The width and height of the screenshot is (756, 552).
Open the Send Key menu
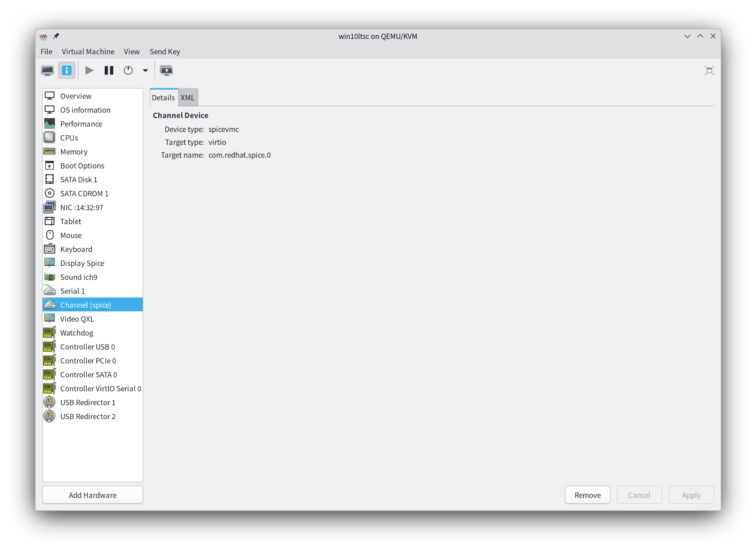(164, 51)
